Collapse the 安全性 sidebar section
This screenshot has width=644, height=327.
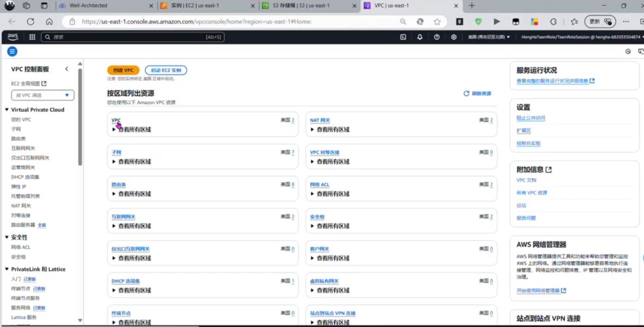coord(7,237)
